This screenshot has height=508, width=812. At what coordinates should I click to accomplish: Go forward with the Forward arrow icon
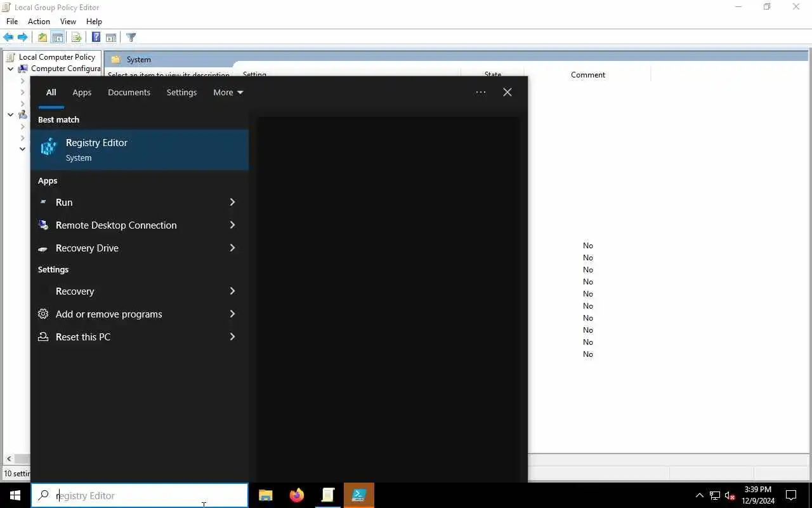pyautogui.click(x=23, y=37)
